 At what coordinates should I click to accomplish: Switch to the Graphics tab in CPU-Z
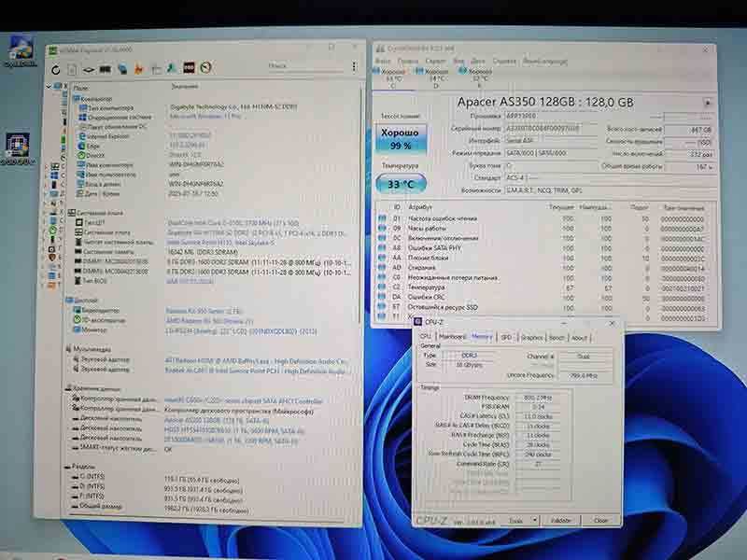coord(531,337)
